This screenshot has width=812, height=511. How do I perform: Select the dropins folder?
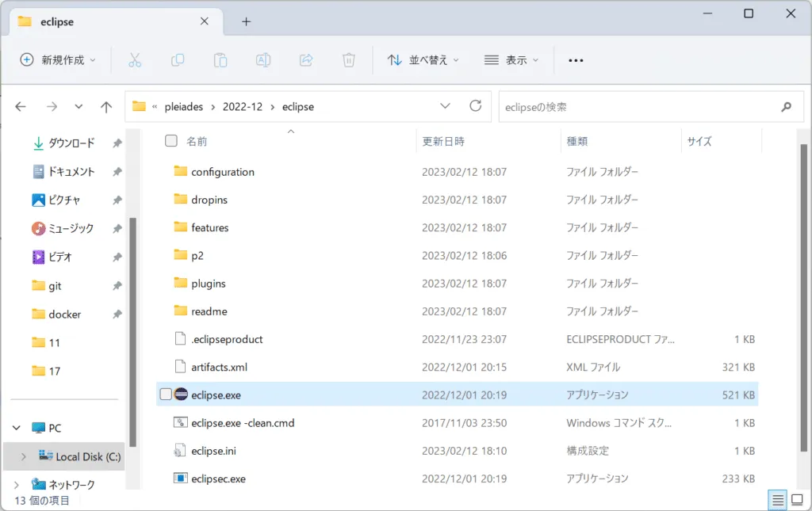(x=458, y=200)
